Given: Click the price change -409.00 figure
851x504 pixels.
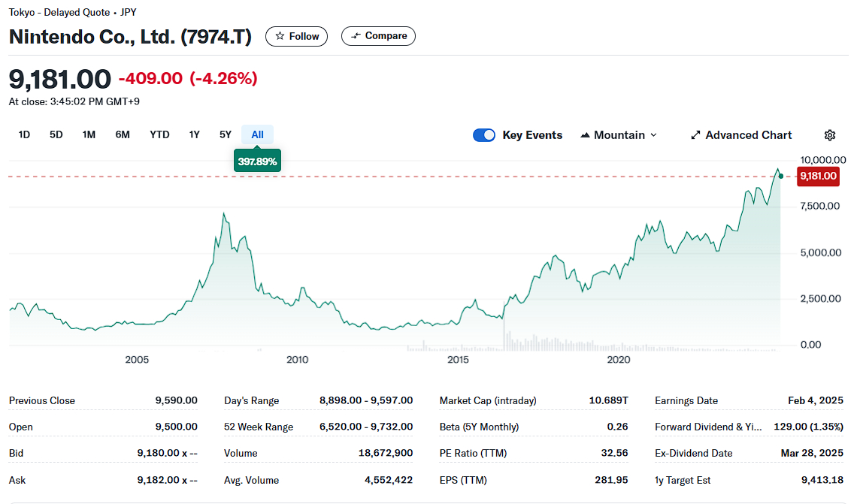Looking at the screenshot, I should click(x=150, y=78).
